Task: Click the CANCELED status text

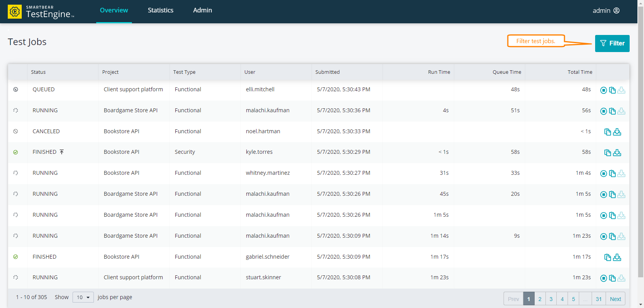Action: pyautogui.click(x=46, y=131)
